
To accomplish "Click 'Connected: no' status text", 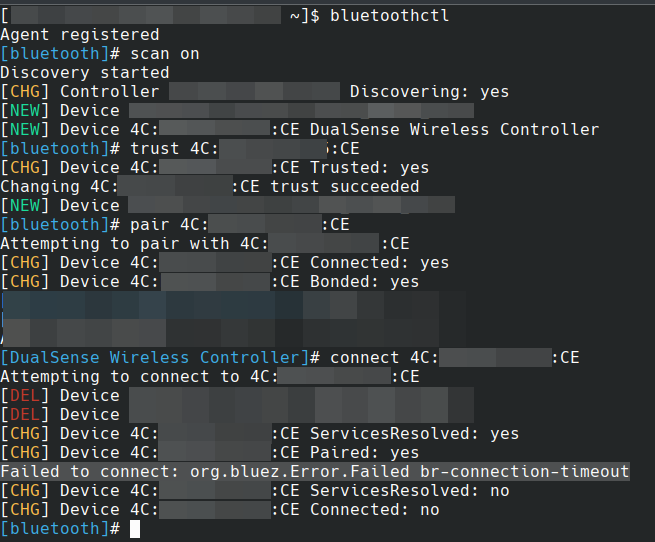I will pos(374,510).
